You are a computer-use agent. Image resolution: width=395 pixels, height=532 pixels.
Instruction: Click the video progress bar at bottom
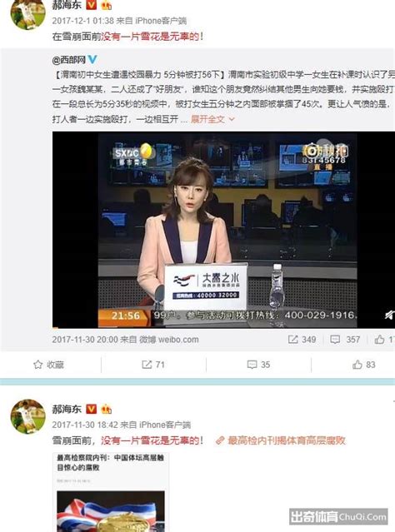pyautogui.click(x=223, y=327)
